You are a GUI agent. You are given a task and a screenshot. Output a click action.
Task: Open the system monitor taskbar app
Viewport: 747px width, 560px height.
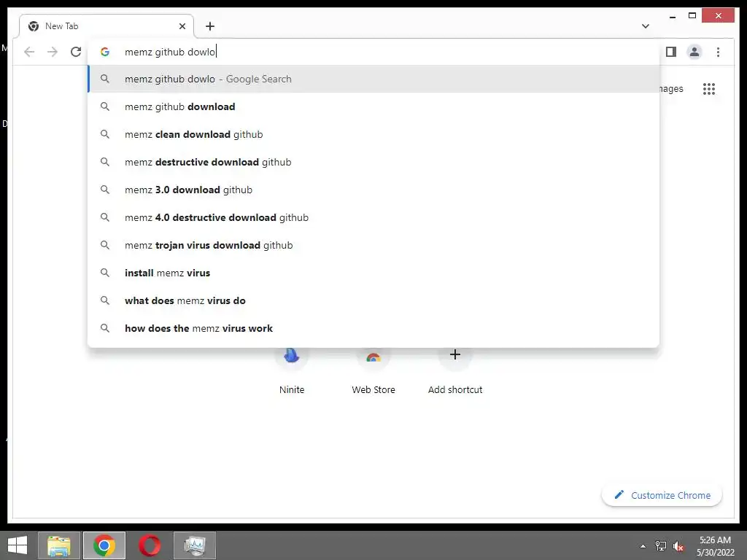pyautogui.click(x=195, y=545)
